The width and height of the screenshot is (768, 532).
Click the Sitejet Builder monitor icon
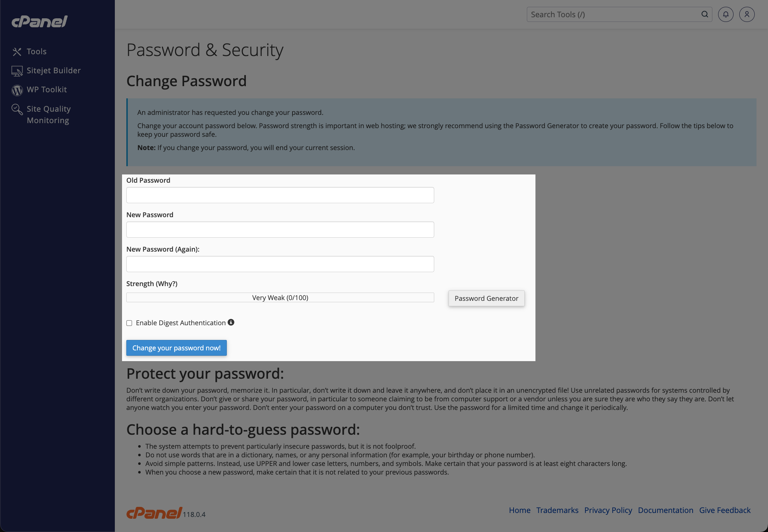tap(17, 71)
